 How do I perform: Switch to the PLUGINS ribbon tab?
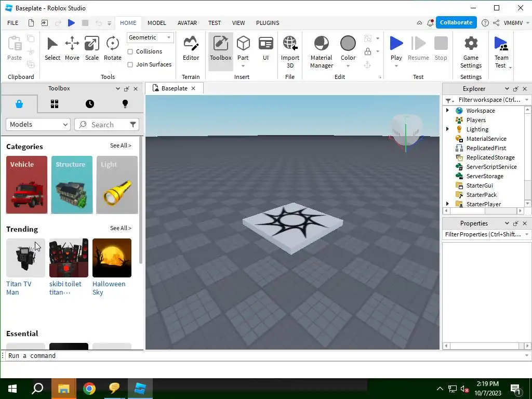coord(268,23)
